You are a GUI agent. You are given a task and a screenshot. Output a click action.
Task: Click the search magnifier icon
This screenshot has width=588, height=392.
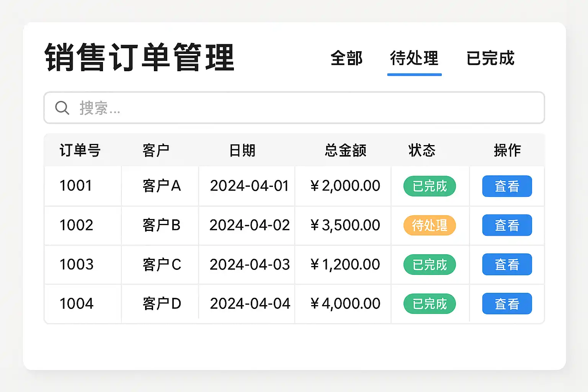coord(62,108)
